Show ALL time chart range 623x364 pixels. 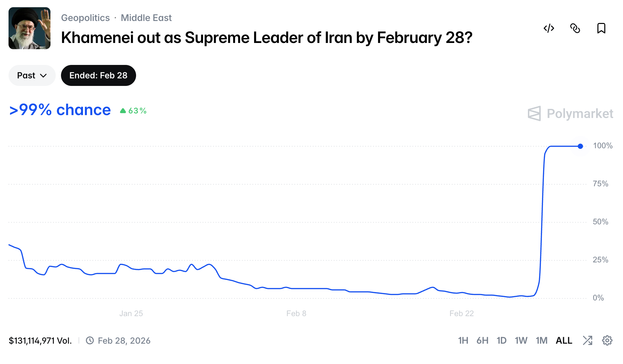pyautogui.click(x=564, y=340)
